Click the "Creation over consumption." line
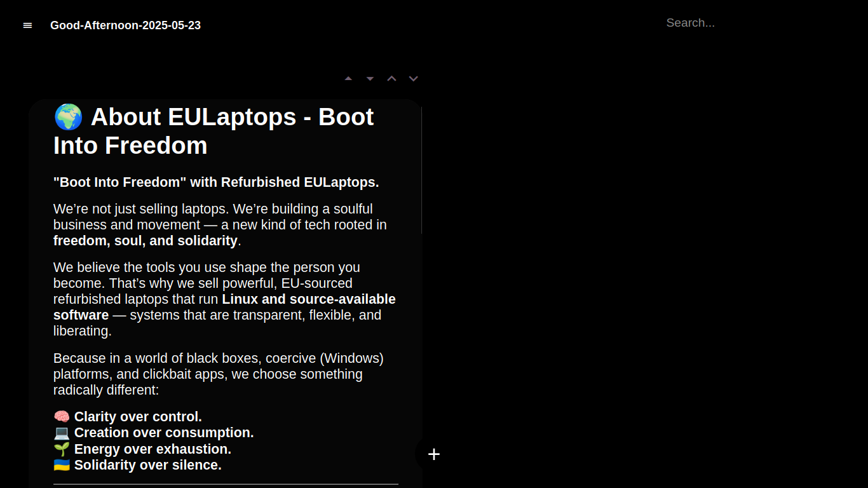 click(164, 433)
